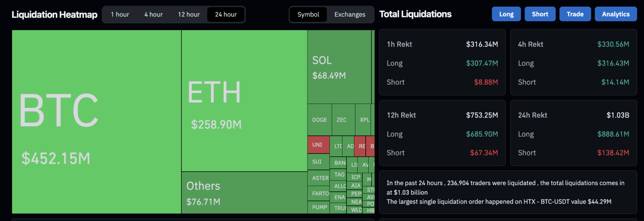Screen dimensions: 644x221
Task: Click the ASTER heatmap tile
Action: 318,178
